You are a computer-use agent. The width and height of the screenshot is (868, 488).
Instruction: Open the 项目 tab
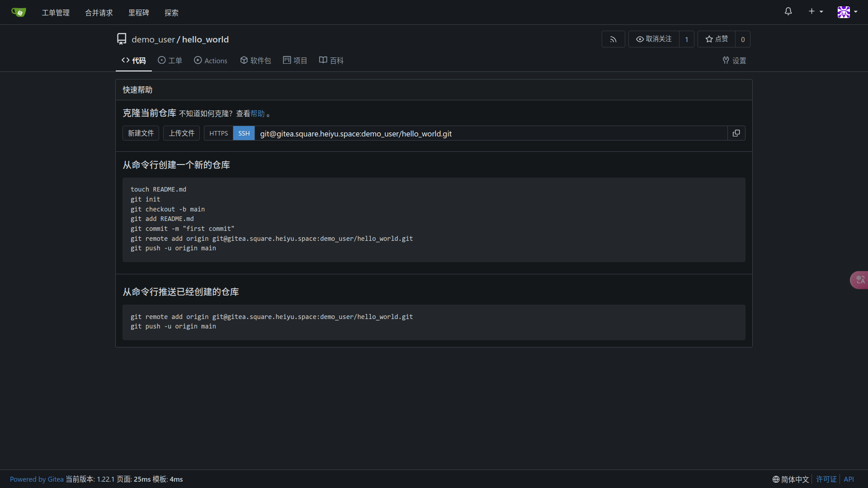coord(295,61)
